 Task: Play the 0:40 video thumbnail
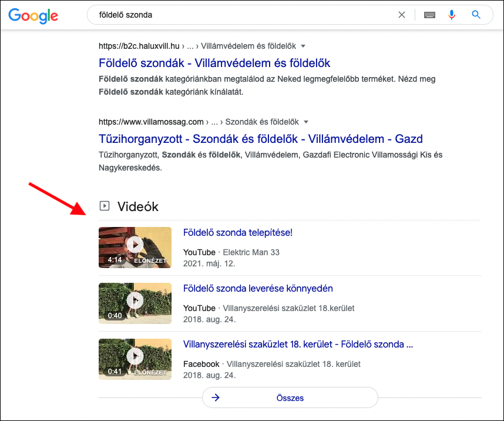point(135,303)
